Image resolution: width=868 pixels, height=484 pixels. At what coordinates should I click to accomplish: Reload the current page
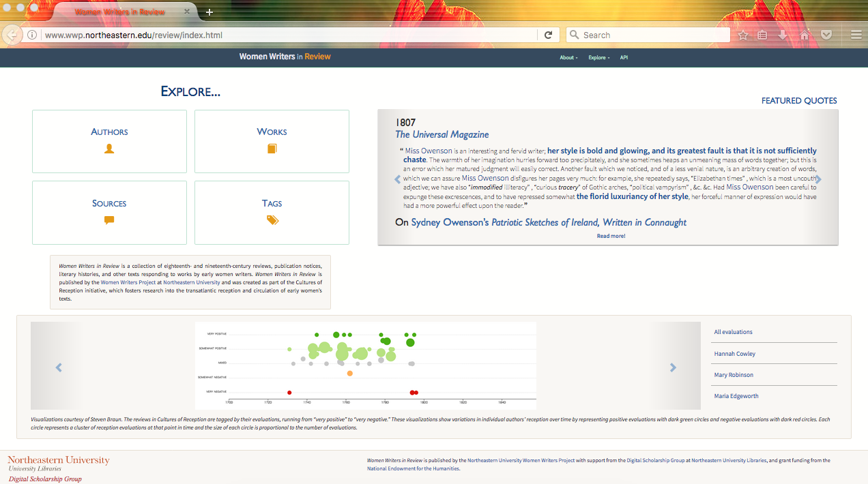548,35
